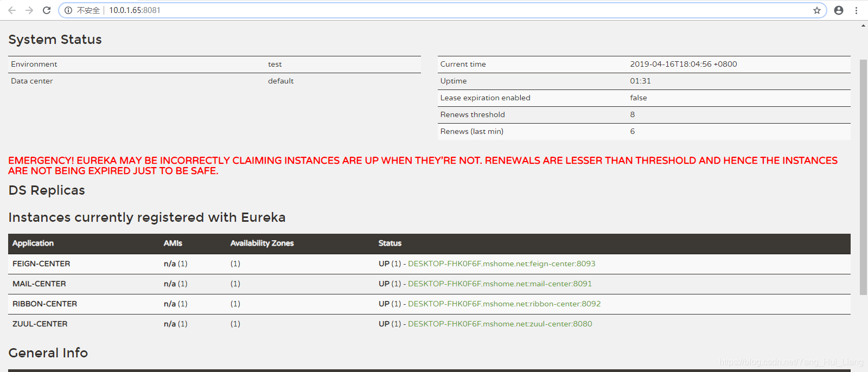Click the Data center label
Image resolution: width=868 pixels, height=372 pixels.
tap(31, 81)
